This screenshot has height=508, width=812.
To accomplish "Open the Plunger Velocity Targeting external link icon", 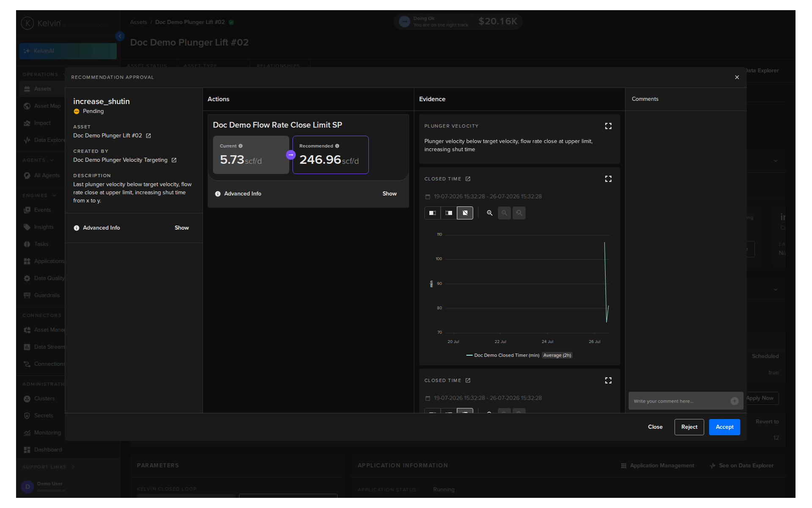I will (174, 160).
